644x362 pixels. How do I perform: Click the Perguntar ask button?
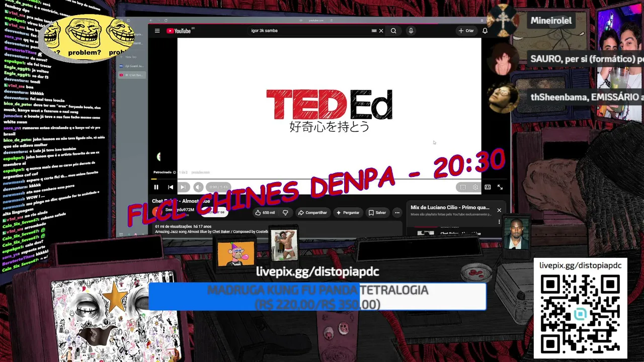[348, 213]
